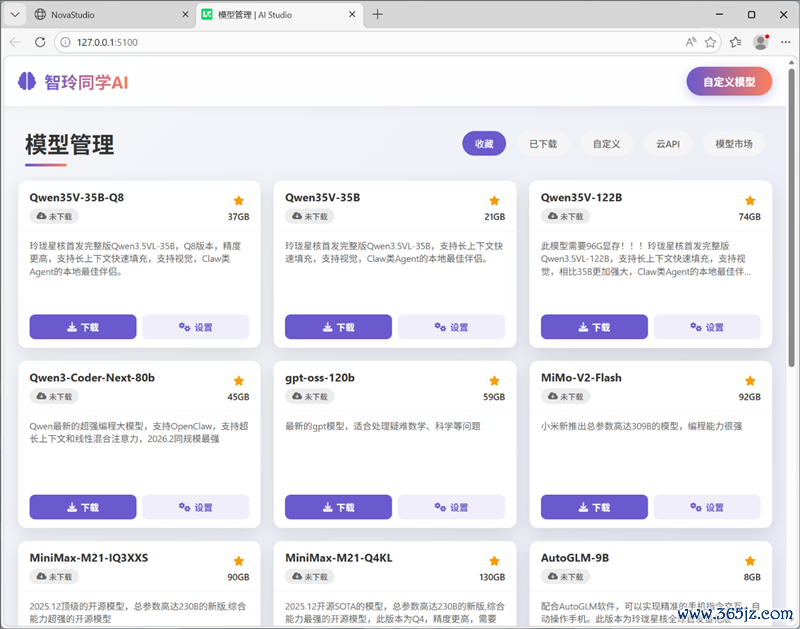Go back in browser history
This screenshot has width=800, height=629.
(x=15, y=42)
